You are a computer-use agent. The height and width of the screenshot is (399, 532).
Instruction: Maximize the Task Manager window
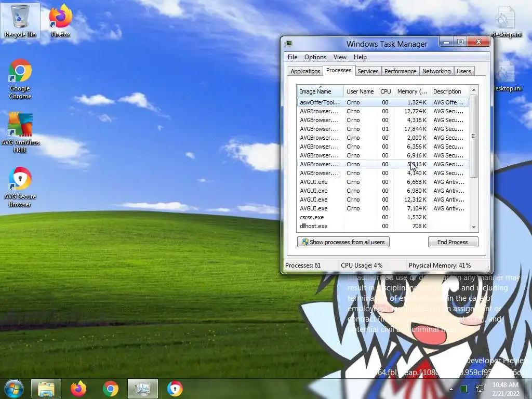(460, 42)
